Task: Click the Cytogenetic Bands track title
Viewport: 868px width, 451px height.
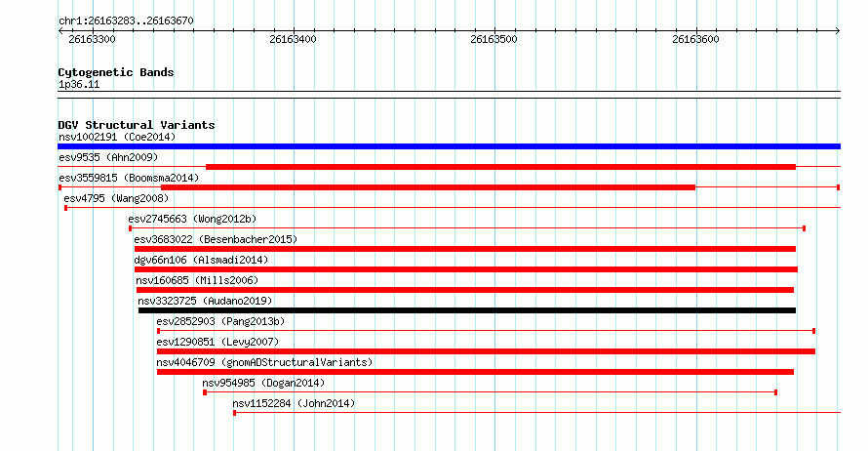Action: (x=116, y=72)
